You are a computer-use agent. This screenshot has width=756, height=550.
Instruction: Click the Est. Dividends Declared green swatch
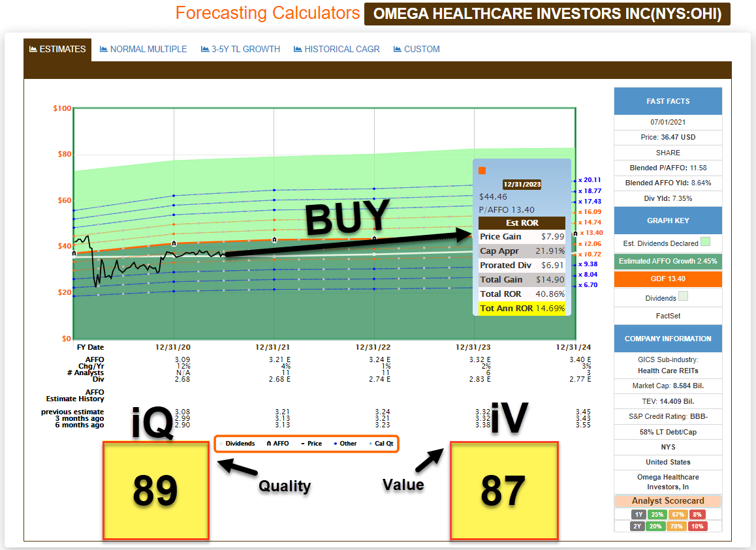tap(705, 241)
